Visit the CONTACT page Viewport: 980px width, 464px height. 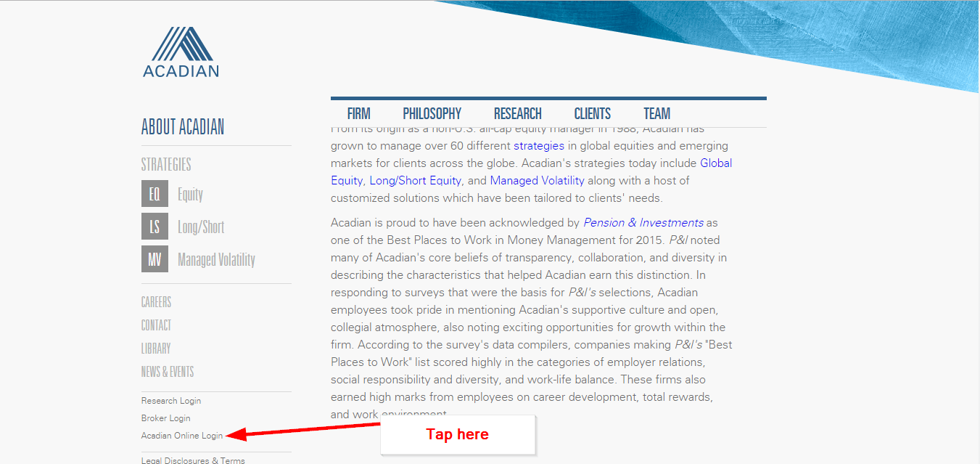coord(155,325)
